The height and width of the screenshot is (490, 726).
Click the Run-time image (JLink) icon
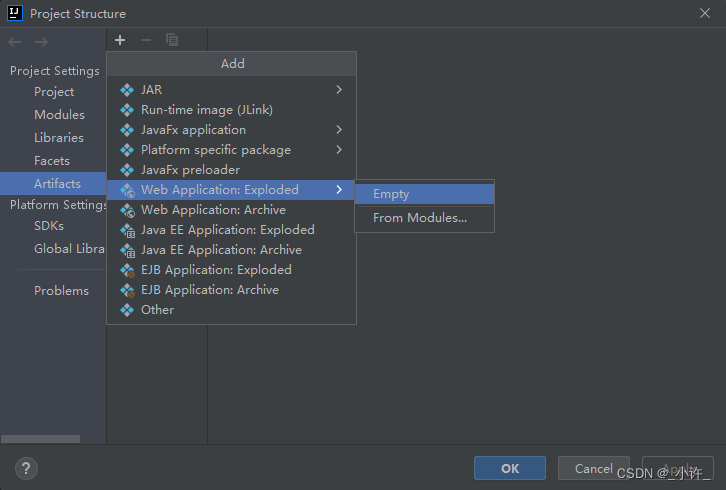pos(127,110)
